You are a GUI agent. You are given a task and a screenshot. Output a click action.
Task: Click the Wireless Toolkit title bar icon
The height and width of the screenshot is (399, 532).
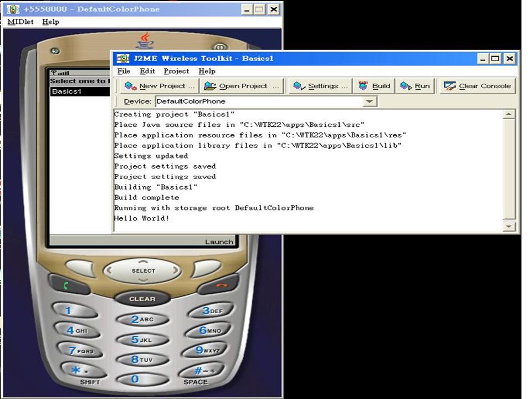(123, 58)
